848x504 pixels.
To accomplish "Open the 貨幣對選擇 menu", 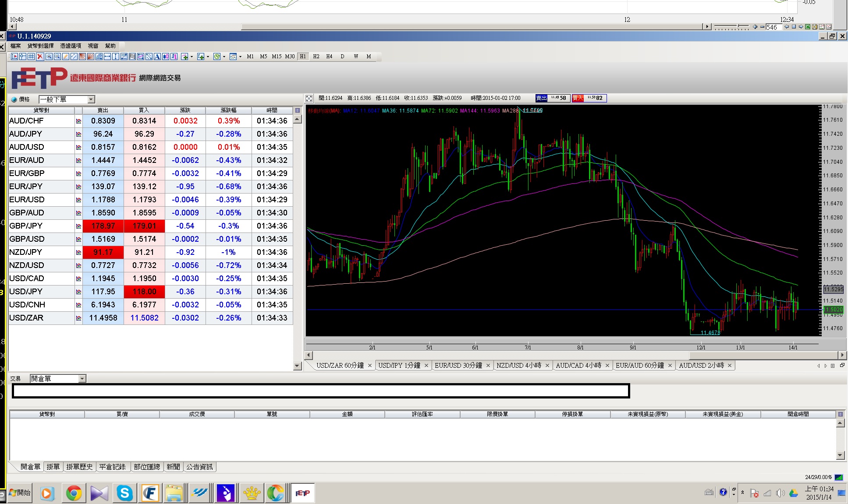I will [x=40, y=46].
